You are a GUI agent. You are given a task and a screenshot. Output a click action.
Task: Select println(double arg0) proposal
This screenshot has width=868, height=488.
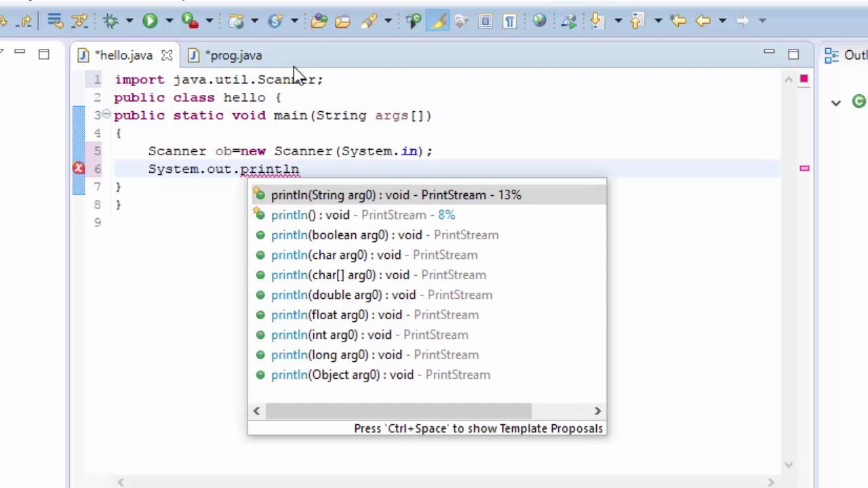pyautogui.click(x=427, y=295)
